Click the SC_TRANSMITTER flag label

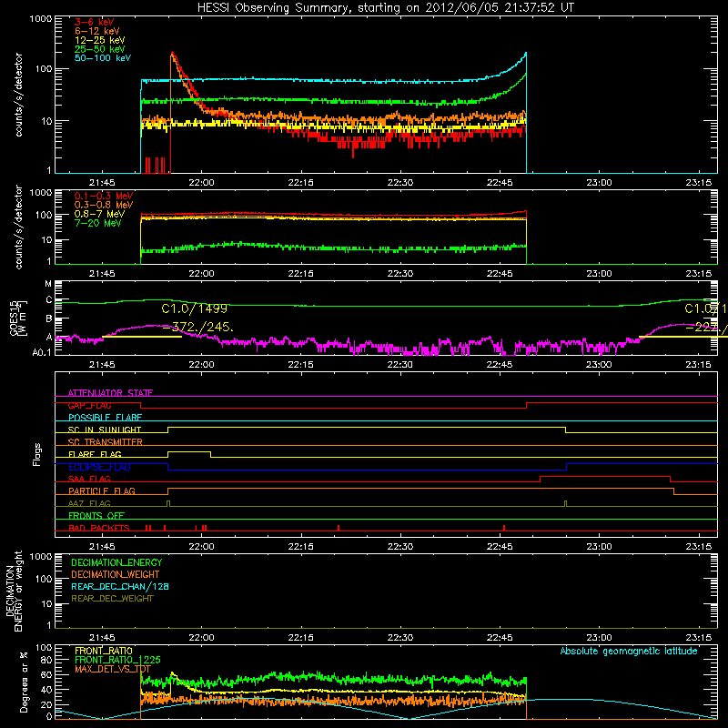[x=105, y=442]
